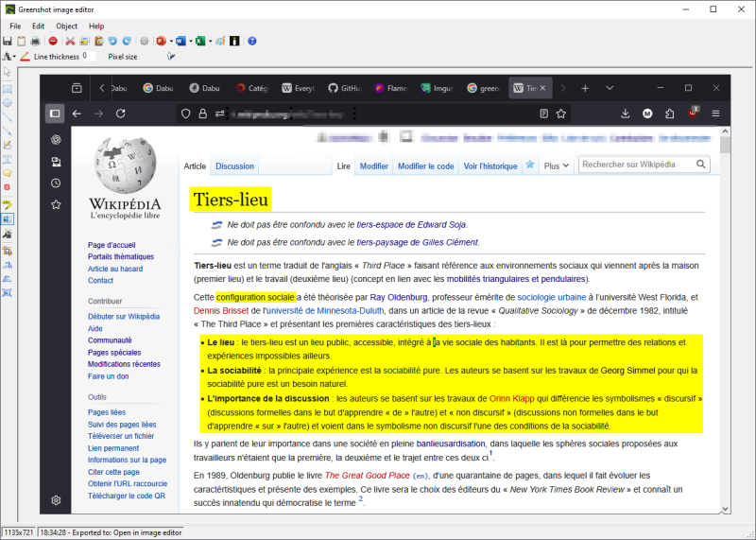
Task: Click the 'Voir l'historique' tab
Action: point(490,166)
